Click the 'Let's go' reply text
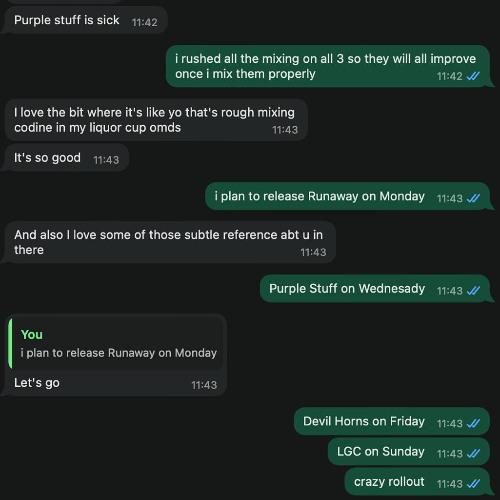 click(x=37, y=383)
